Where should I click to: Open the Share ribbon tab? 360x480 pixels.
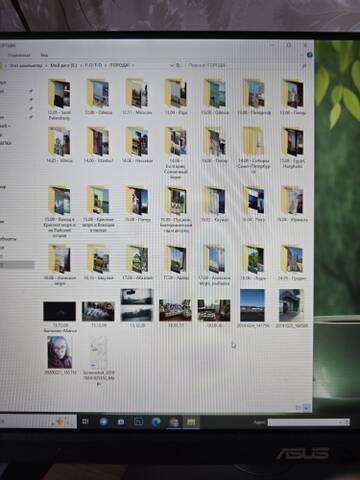19,55
